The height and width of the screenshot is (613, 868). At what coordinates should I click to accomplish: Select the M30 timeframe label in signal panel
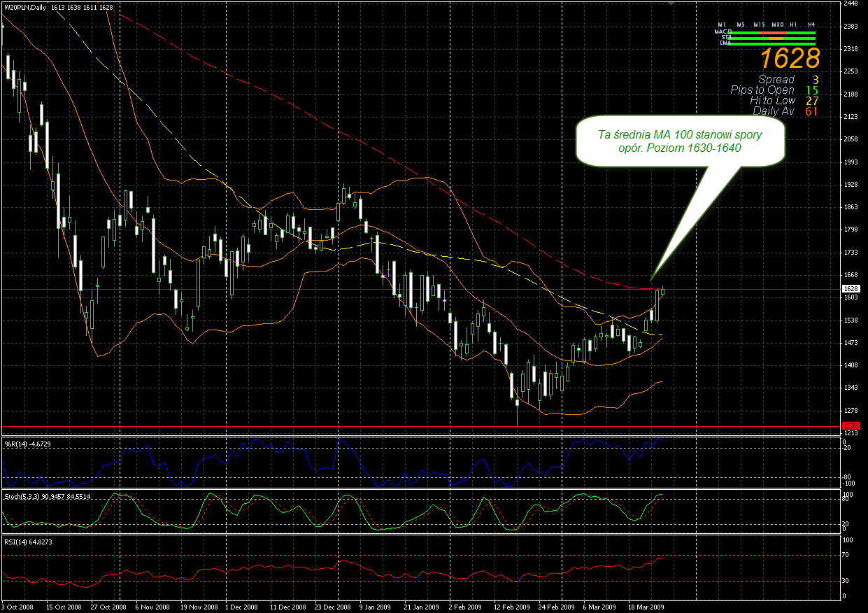point(778,25)
